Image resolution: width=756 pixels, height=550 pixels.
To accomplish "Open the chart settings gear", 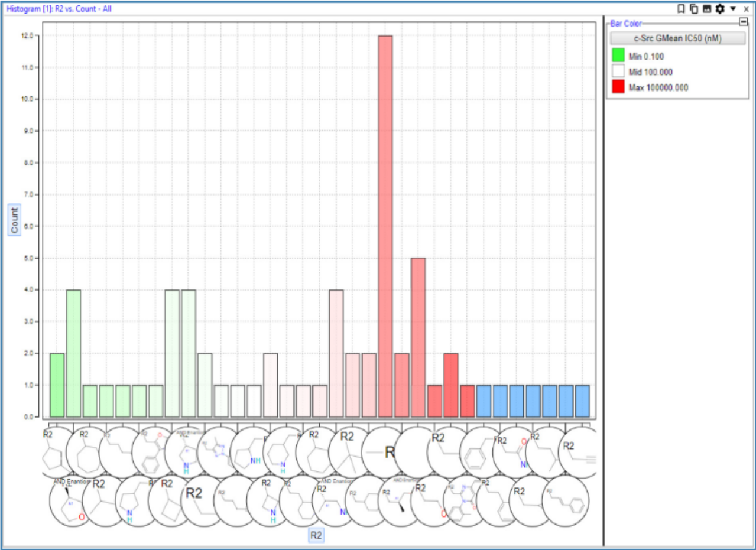I will tap(719, 9).
